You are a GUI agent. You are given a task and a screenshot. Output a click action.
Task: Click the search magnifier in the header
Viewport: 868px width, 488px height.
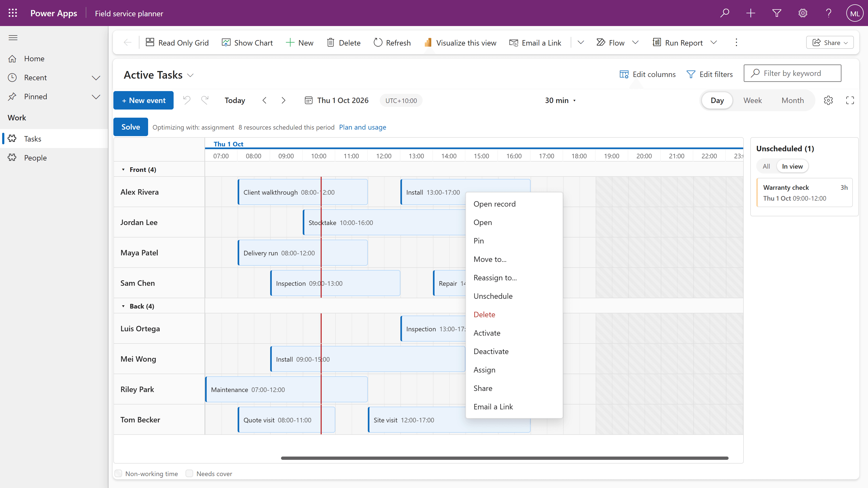point(725,13)
